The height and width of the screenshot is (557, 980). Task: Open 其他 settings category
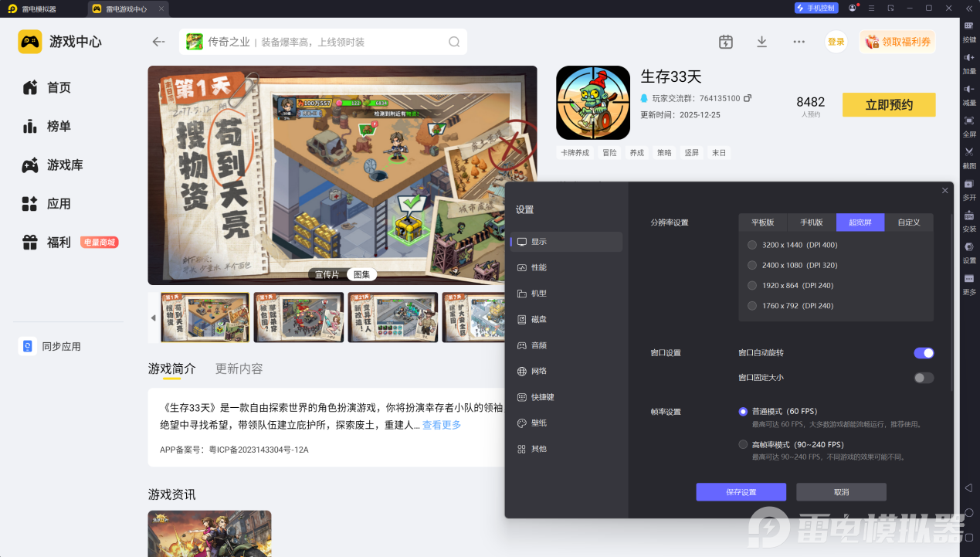click(x=566, y=449)
